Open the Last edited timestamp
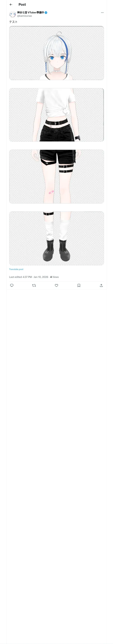The width and height of the screenshot is (113, 644). click(29, 277)
